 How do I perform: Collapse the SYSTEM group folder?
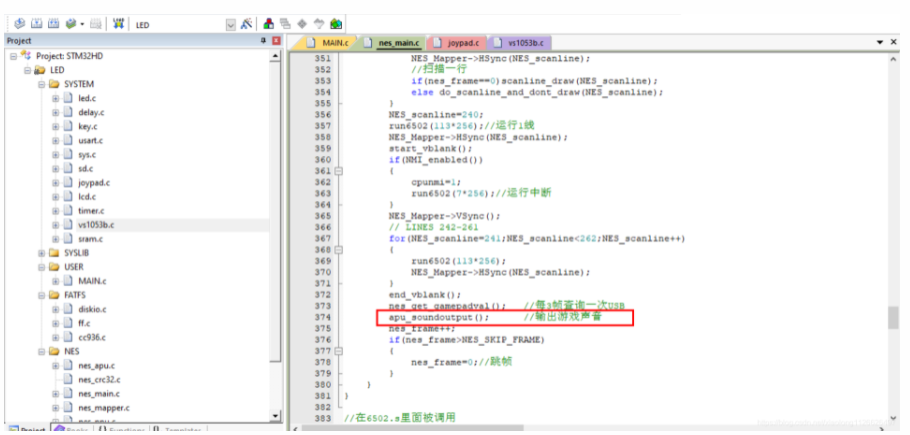pos(42,84)
